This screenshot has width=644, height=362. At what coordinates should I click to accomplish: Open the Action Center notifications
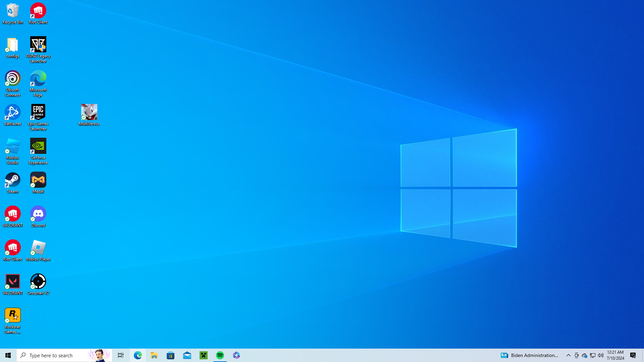pos(633,355)
